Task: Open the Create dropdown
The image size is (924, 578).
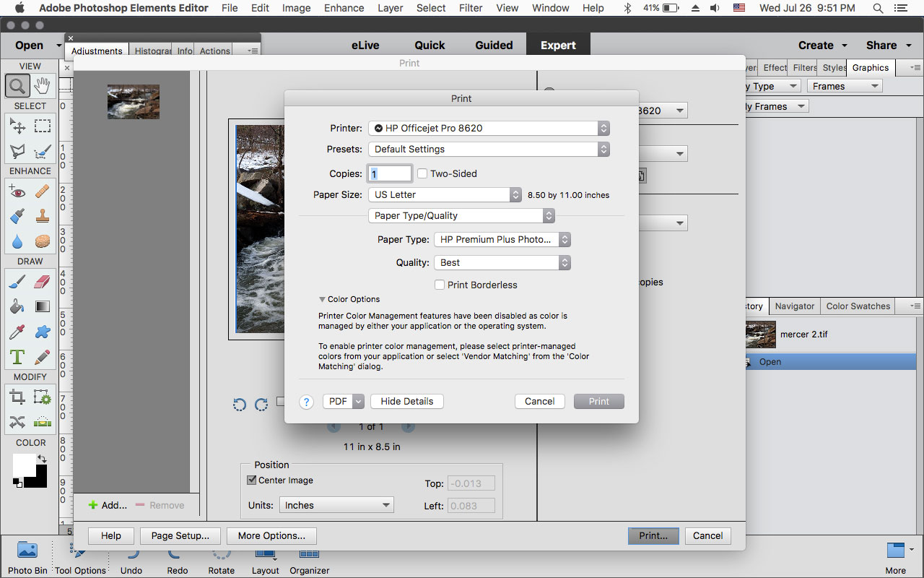Action: [822, 45]
